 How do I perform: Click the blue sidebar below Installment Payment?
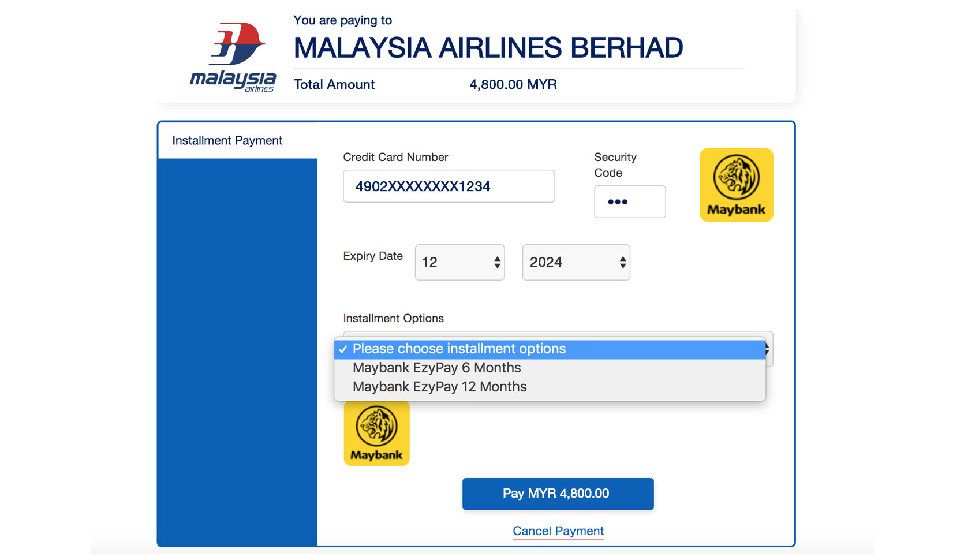237,352
